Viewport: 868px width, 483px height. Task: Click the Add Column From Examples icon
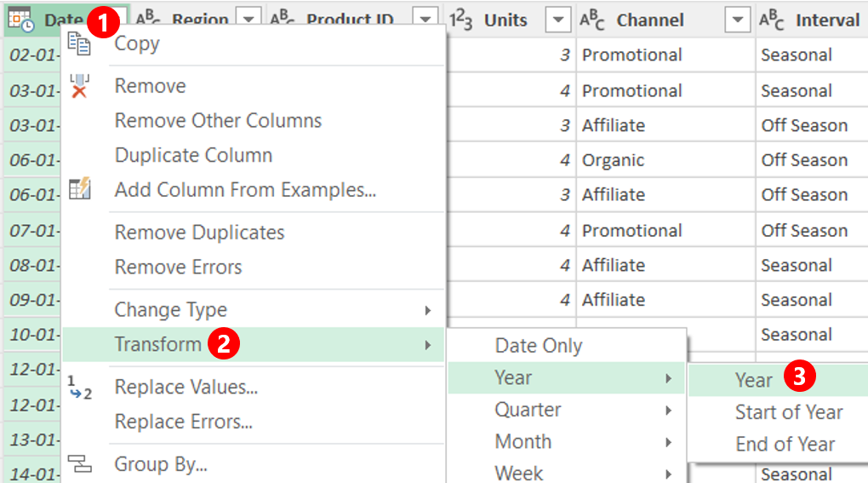click(79, 189)
